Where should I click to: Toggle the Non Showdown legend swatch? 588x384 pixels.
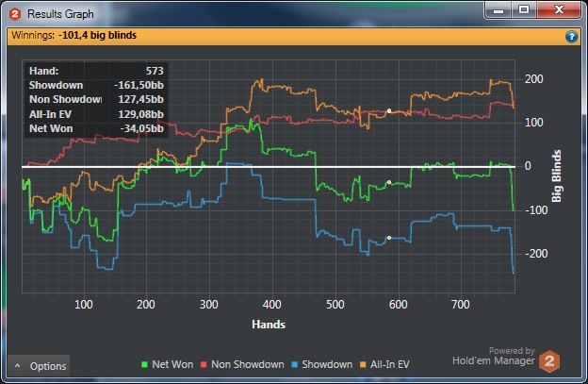pos(204,364)
